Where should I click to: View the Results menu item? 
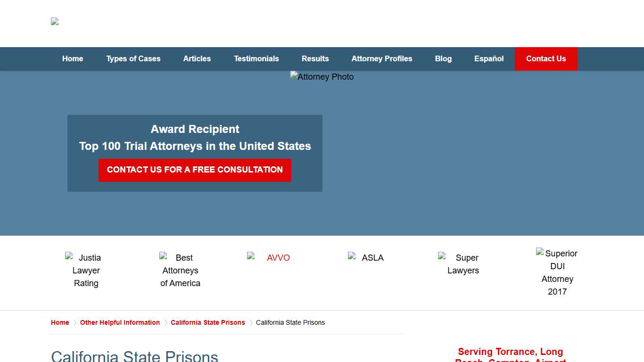[x=315, y=58]
